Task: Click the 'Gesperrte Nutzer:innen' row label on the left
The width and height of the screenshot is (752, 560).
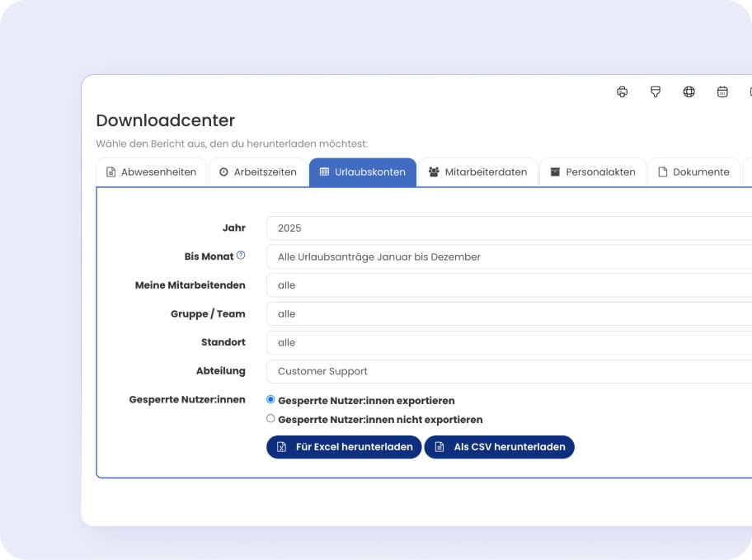Action: coord(187,400)
